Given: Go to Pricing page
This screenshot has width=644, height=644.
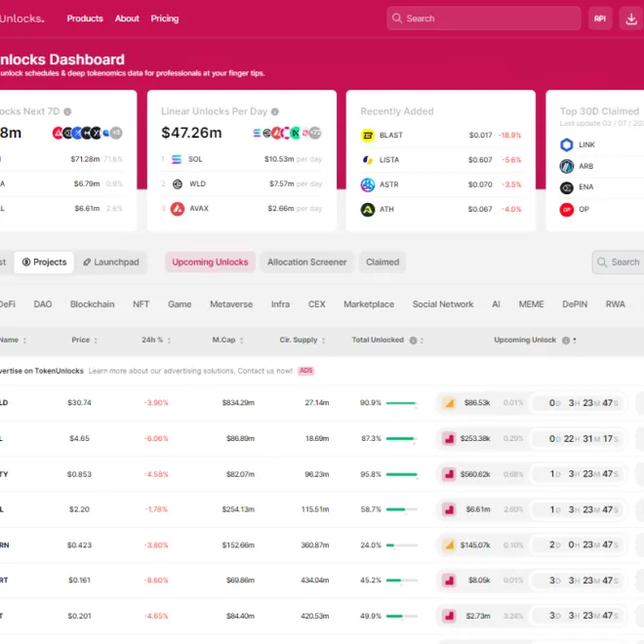Looking at the screenshot, I should (x=164, y=19).
